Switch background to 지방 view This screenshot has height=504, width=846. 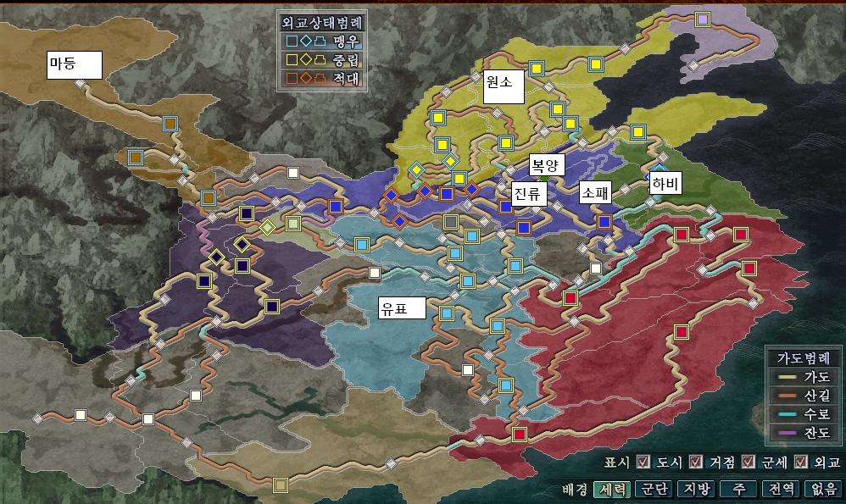click(699, 489)
